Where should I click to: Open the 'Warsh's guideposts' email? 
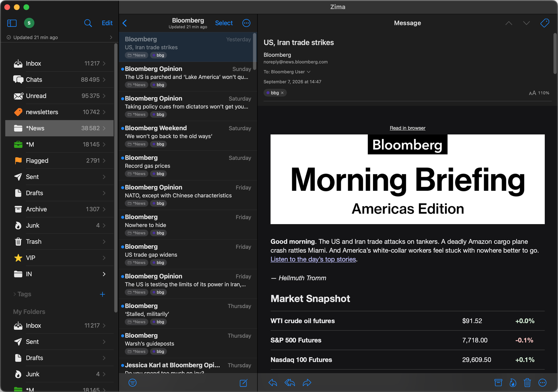pos(188,343)
